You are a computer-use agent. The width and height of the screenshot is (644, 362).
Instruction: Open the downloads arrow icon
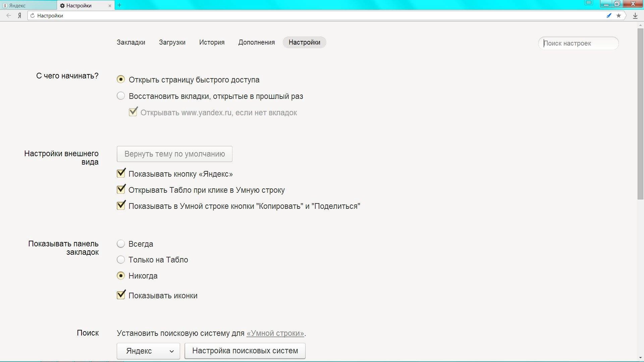coord(635,16)
